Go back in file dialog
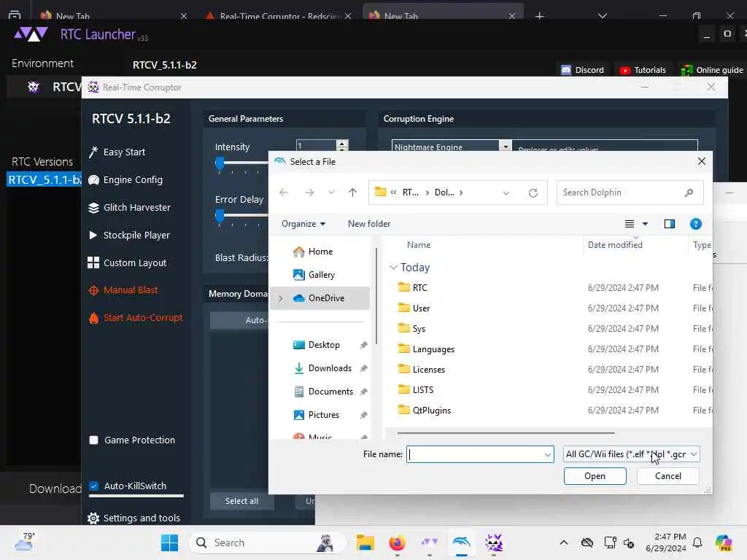 (284, 192)
